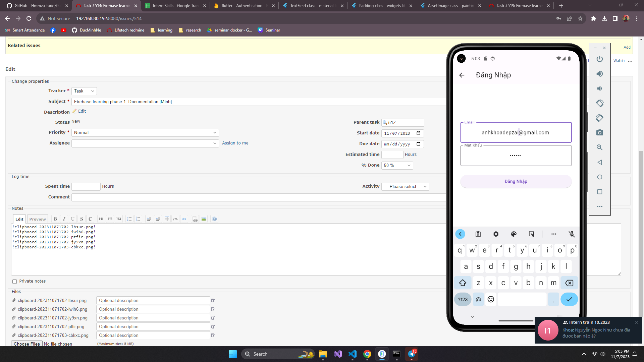The width and height of the screenshot is (644, 362).
Task: Toggle keyboard shift key
Action: 463,283
